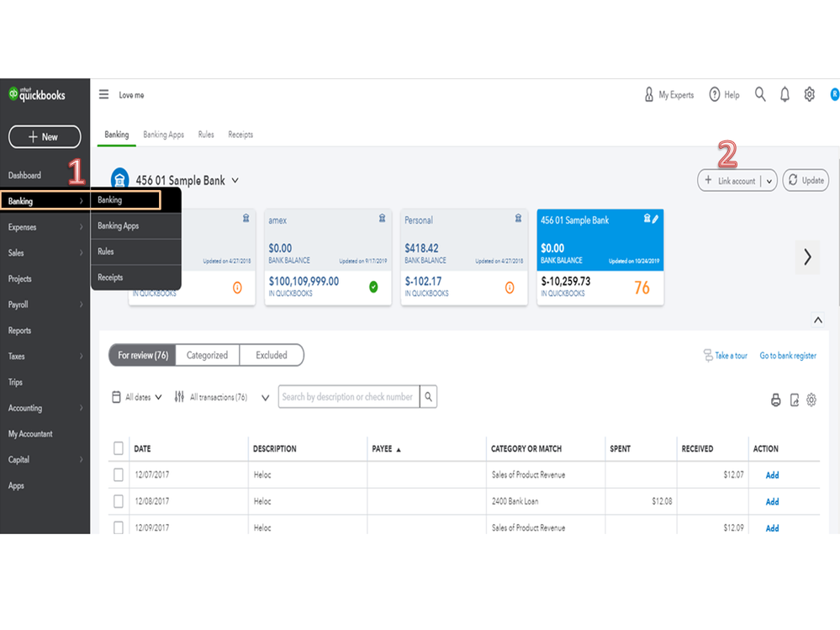Add the 12/09/2017 Heloc transaction
The width and height of the screenshot is (840, 630).
(x=772, y=528)
